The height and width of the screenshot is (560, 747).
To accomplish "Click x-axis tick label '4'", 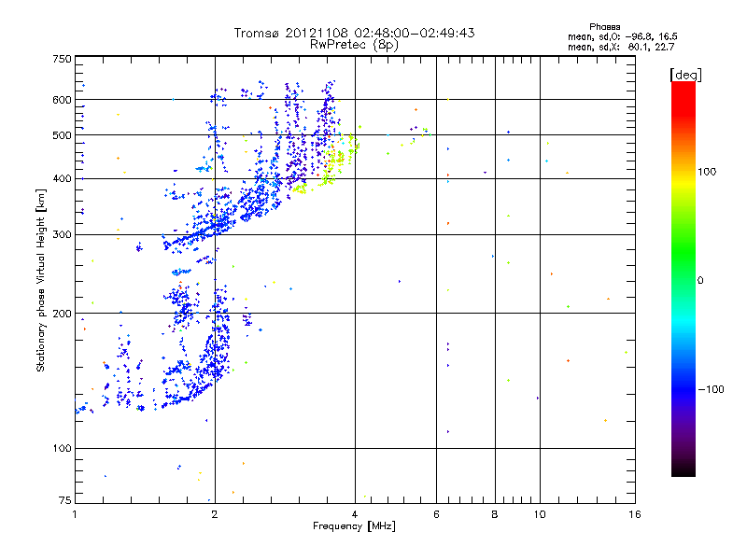I will click(x=355, y=514).
